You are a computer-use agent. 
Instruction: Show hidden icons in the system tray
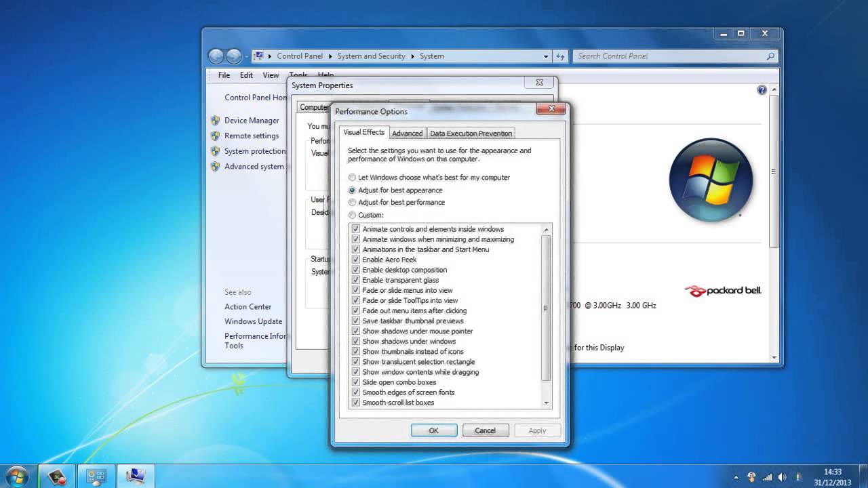click(736, 477)
